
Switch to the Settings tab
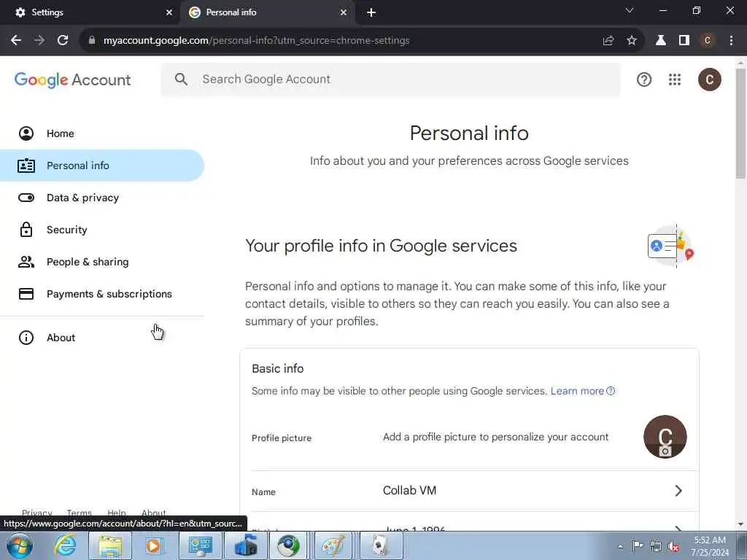point(90,12)
